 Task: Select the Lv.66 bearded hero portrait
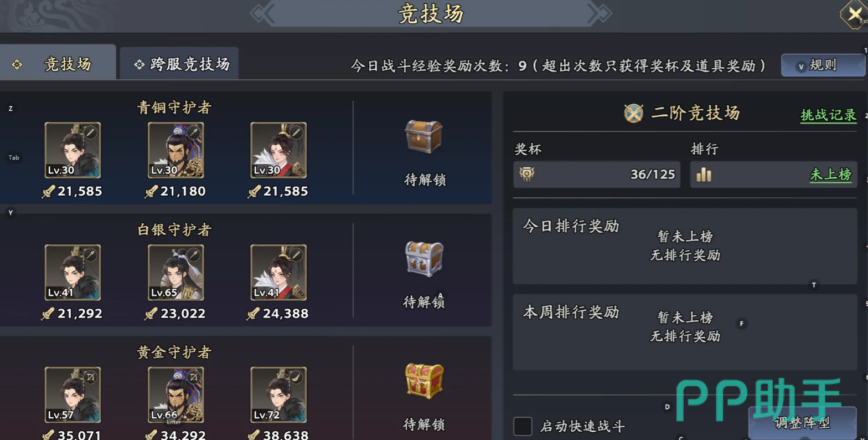click(x=176, y=395)
